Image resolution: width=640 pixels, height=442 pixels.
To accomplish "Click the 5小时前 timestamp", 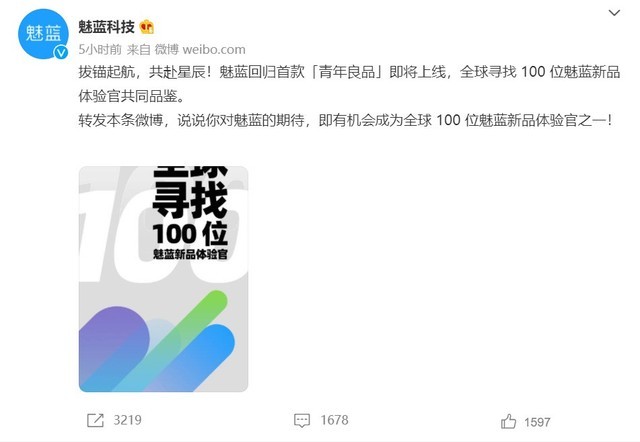I will click(x=100, y=50).
